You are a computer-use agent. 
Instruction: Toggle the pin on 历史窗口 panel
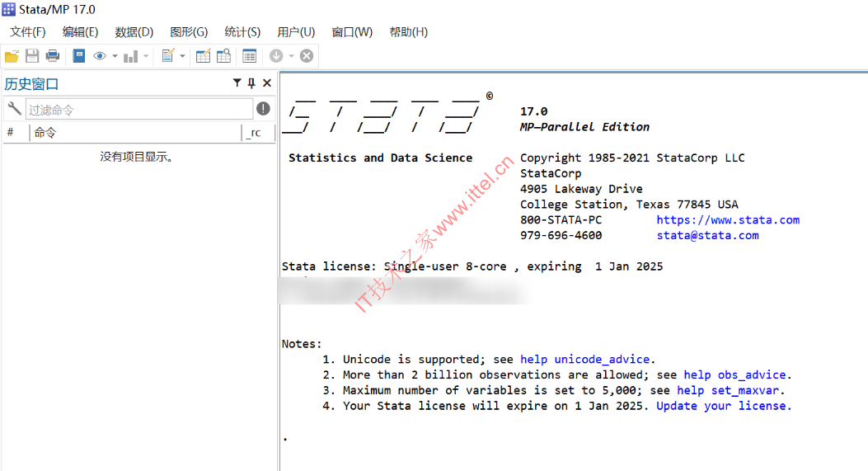click(251, 83)
